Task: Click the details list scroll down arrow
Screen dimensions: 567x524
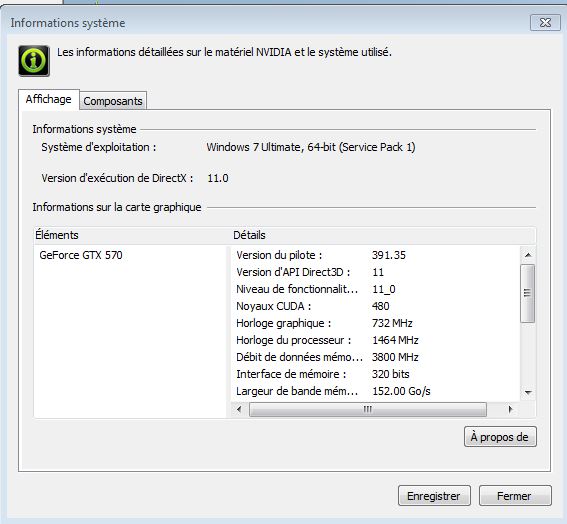Action: [x=528, y=392]
